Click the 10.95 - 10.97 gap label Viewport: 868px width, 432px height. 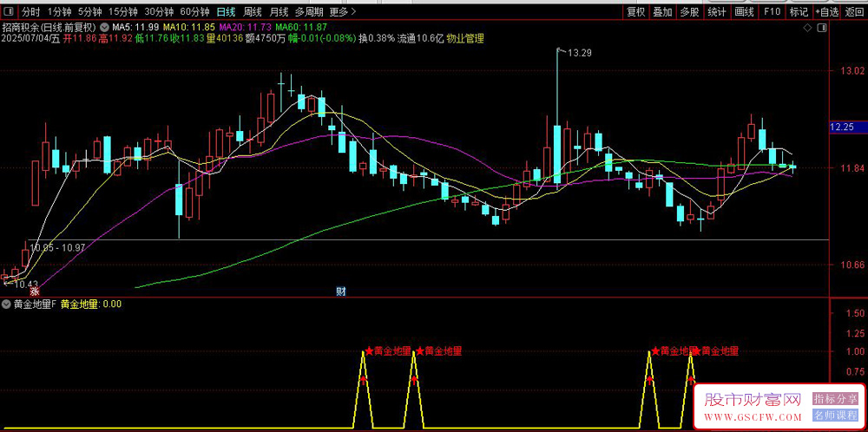click(57, 247)
